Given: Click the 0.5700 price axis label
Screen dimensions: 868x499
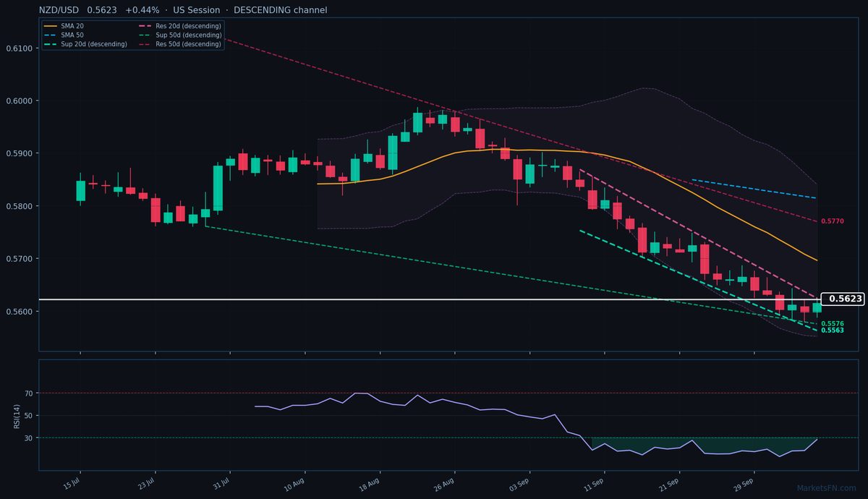Looking at the screenshot, I should click(x=18, y=259).
